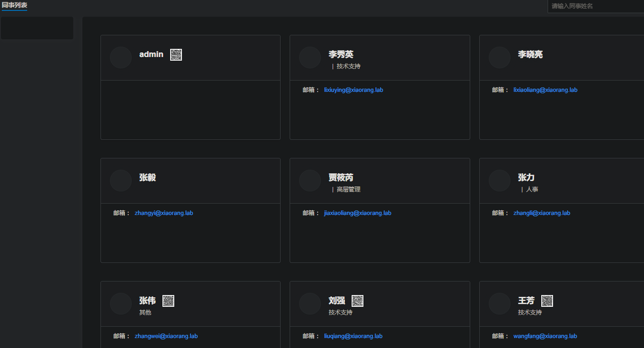Click 李秀英's avatar circle
This screenshot has width=644, height=348.
click(310, 57)
